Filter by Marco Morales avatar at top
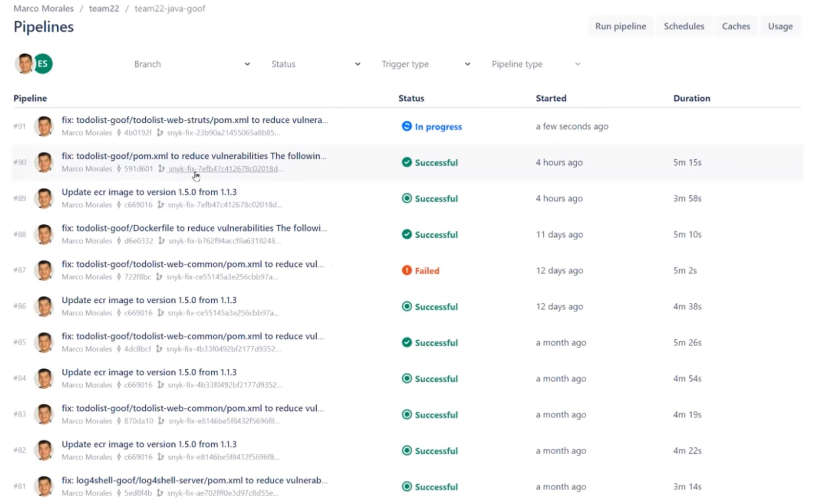This screenshot has width=816, height=504. pos(24,63)
